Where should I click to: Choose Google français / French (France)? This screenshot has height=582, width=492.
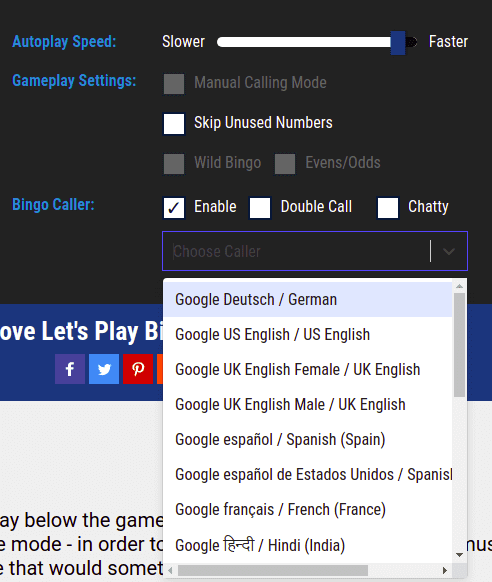(308, 509)
